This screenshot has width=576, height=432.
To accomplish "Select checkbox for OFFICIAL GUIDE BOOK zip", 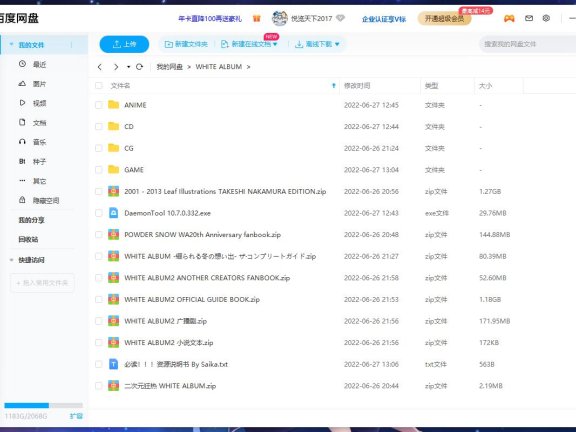I will click(x=98, y=299).
